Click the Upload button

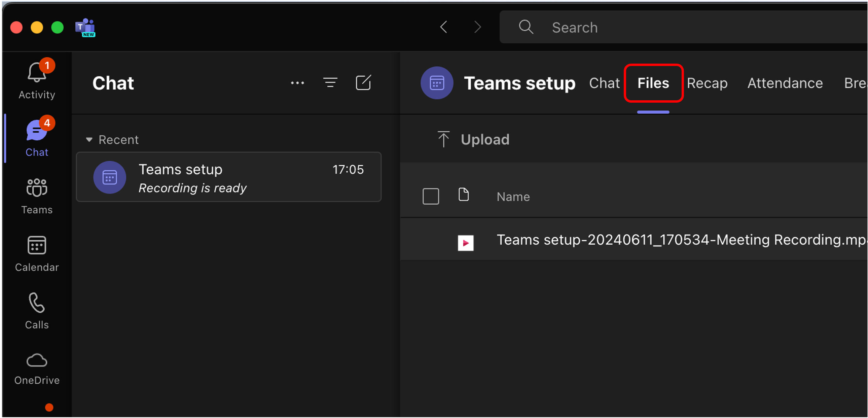click(473, 139)
